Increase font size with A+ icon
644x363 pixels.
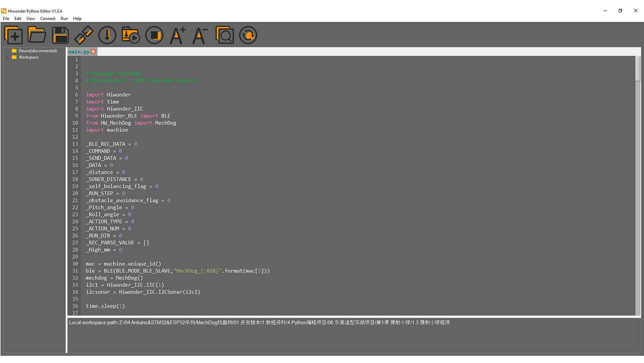[177, 35]
